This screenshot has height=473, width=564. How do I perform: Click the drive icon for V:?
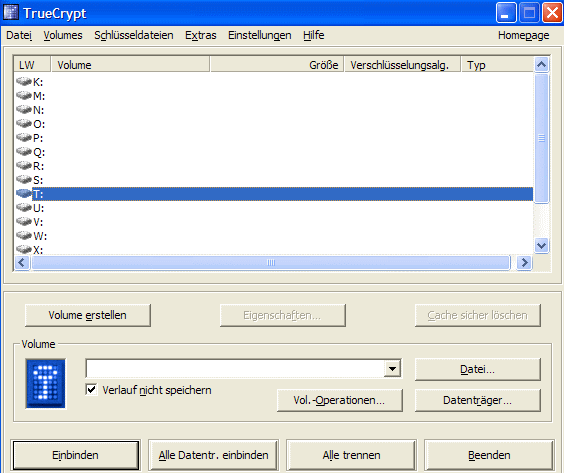(24, 222)
